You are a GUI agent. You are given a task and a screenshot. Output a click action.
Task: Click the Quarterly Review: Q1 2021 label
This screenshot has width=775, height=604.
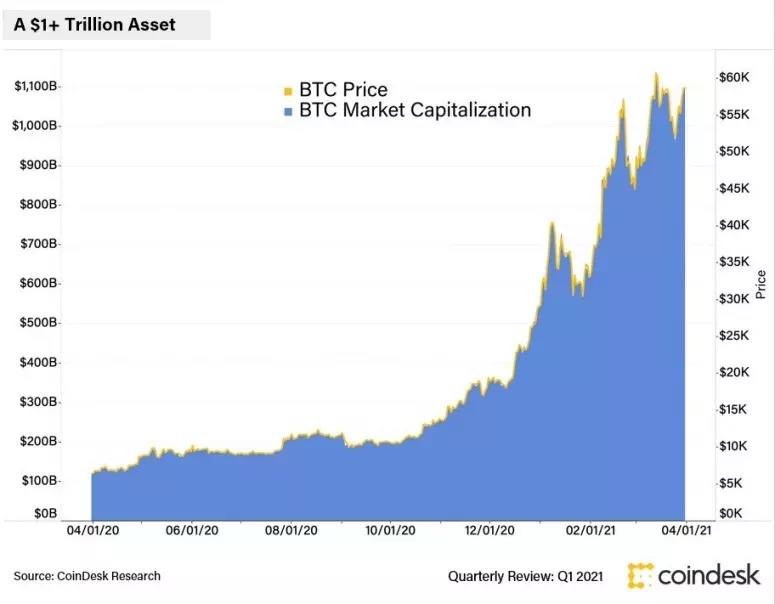coord(525,576)
